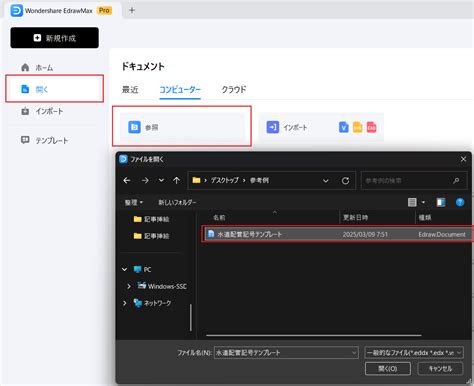Image resolution: width=474 pixels, height=386 pixels.
Task: Click the インポート card in the documents area
Action: [321, 127]
